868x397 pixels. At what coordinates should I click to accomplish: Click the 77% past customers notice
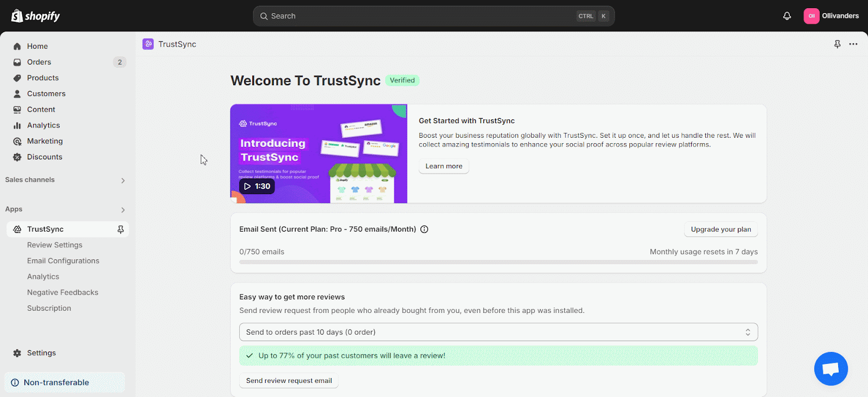coord(499,356)
